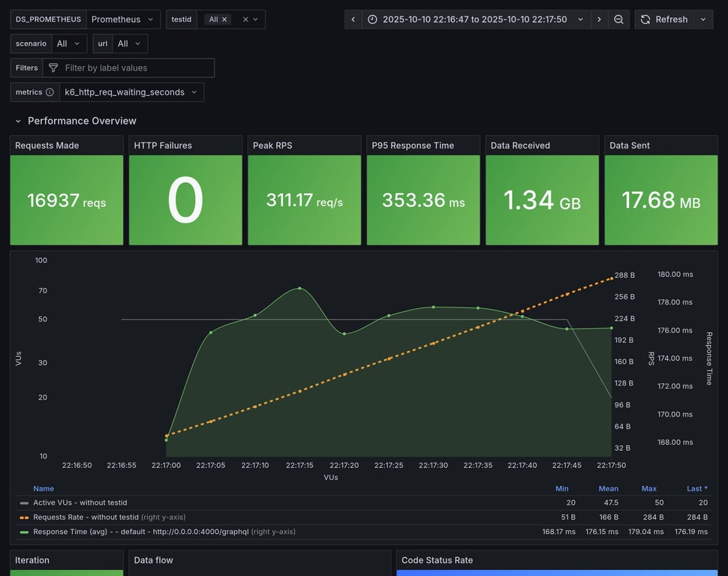This screenshot has width=728, height=576.
Task: Click the zoom out time range icon
Action: (618, 19)
